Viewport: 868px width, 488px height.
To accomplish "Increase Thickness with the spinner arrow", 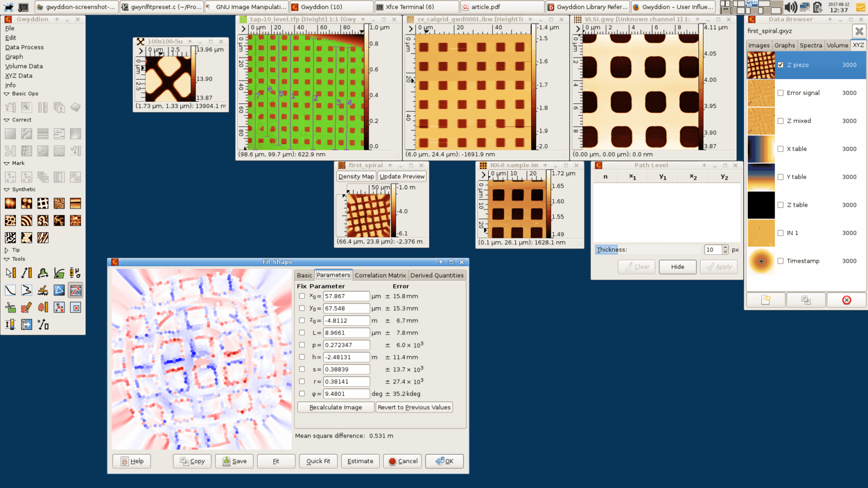I will click(x=725, y=247).
